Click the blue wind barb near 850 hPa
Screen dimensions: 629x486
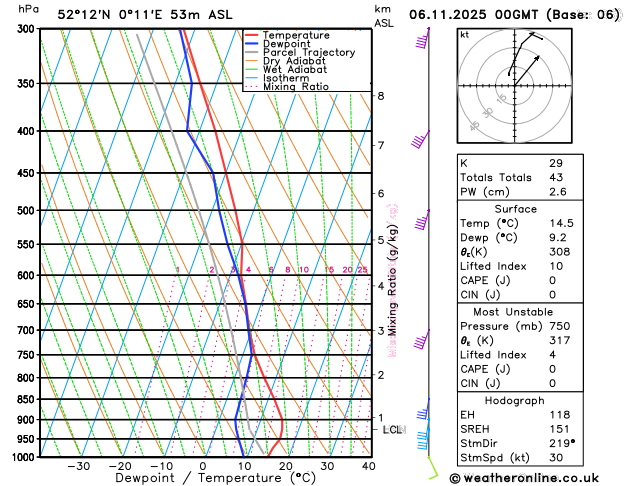click(x=423, y=409)
